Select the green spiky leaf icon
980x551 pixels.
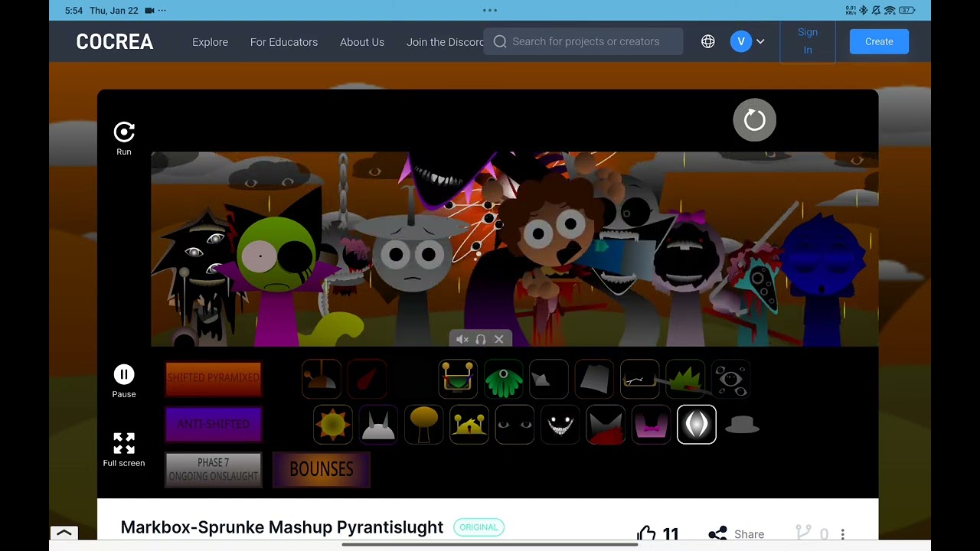685,379
